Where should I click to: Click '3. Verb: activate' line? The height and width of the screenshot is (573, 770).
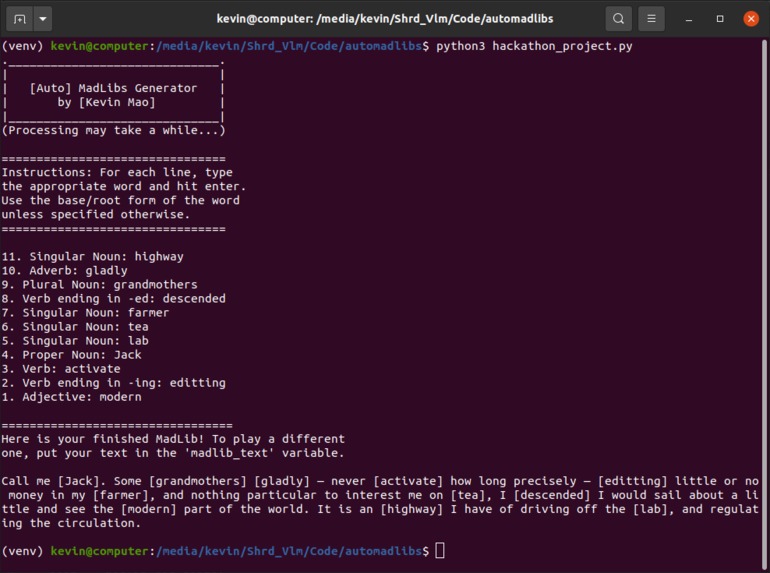[61, 369]
